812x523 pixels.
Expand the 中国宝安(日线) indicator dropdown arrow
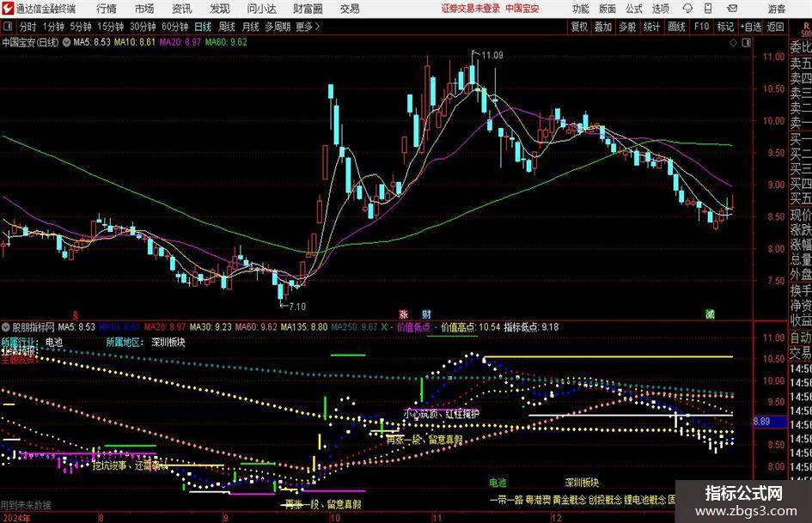pos(66,42)
